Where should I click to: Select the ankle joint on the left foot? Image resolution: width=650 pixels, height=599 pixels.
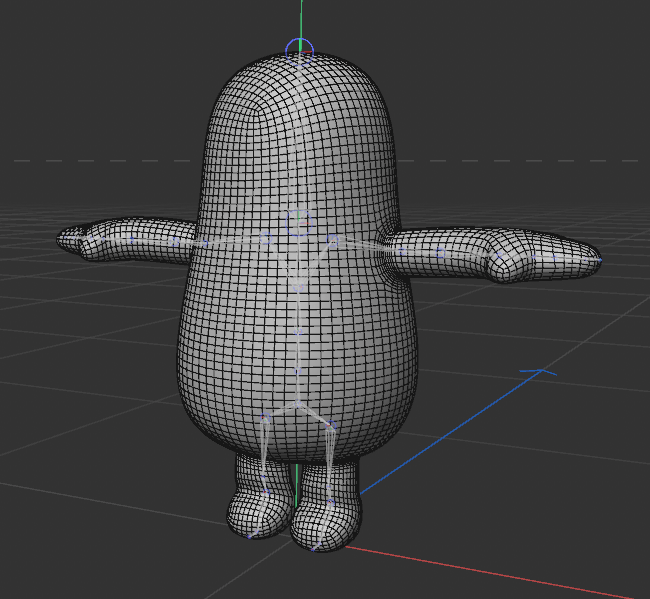pyautogui.click(x=266, y=492)
